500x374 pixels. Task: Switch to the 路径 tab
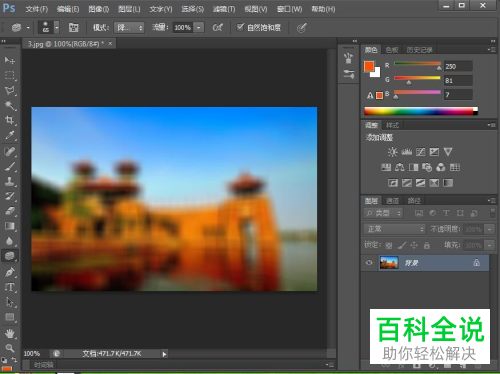click(414, 201)
